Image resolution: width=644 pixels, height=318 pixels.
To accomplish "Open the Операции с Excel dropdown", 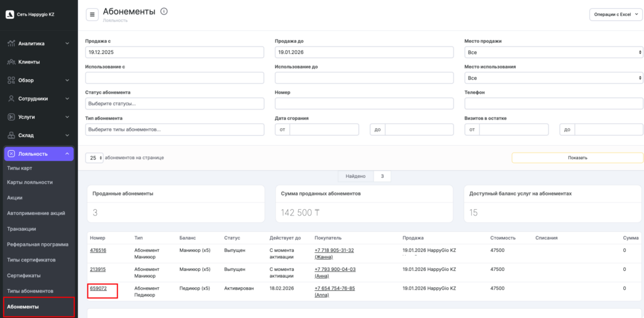I will [x=616, y=14].
